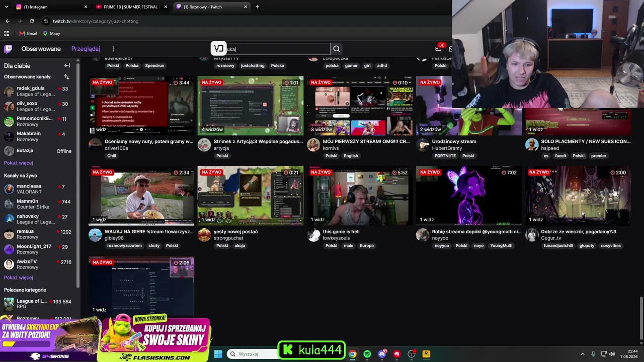Open a new browser tab
Image resolution: width=644 pixels, height=362 pixels.
258,7
